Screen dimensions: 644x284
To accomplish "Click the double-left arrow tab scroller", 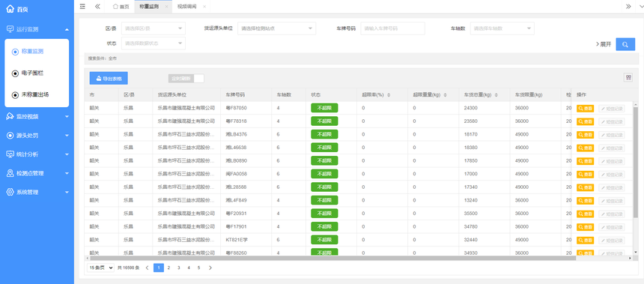I will 97,6.
